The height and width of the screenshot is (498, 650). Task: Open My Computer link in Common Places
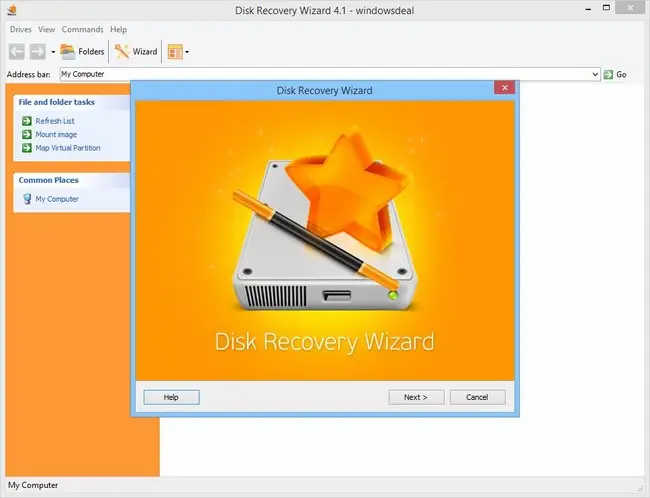point(57,199)
